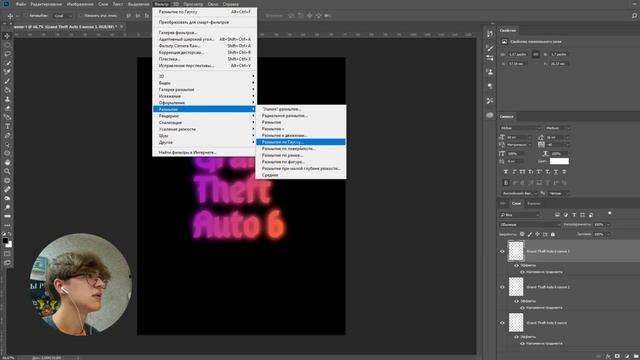Choose Радиальное размытие... in submenu
This screenshot has width=640, height=360.
[301, 116]
